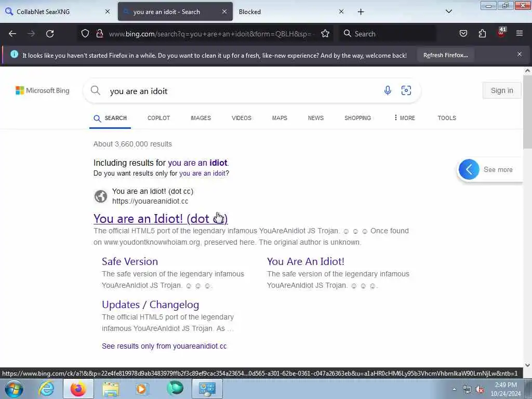Click 'you are an idiot' corrected link

tap(197, 163)
